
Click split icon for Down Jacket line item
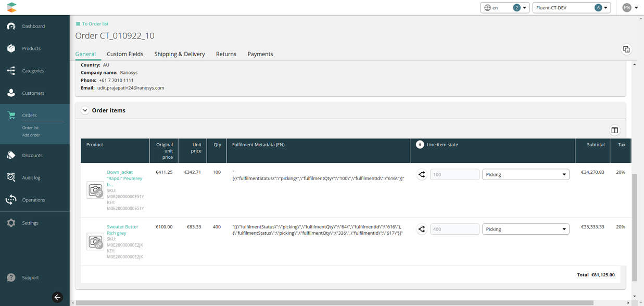pyautogui.click(x=422, y=175)
